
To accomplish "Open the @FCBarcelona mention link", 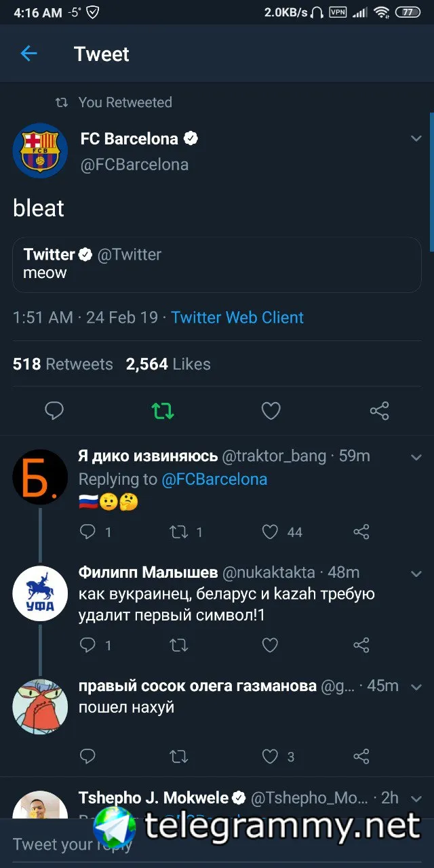I will coord(214,479).
